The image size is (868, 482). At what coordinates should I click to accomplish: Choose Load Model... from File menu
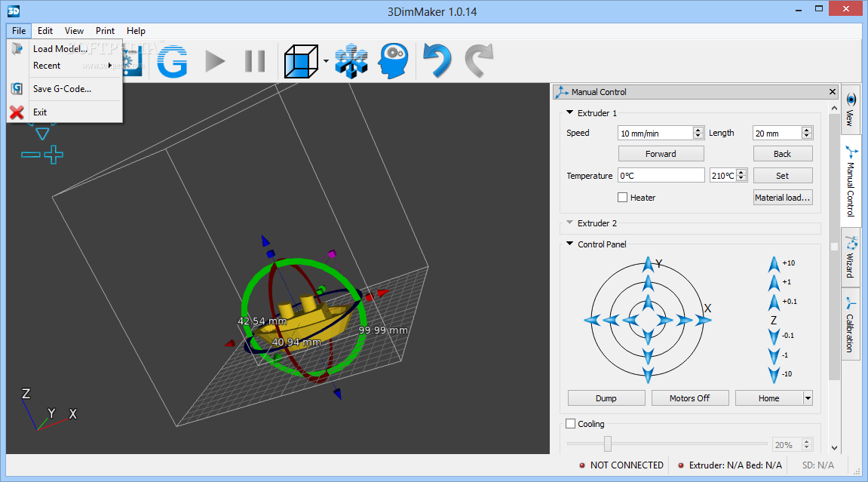coord(64,49)
